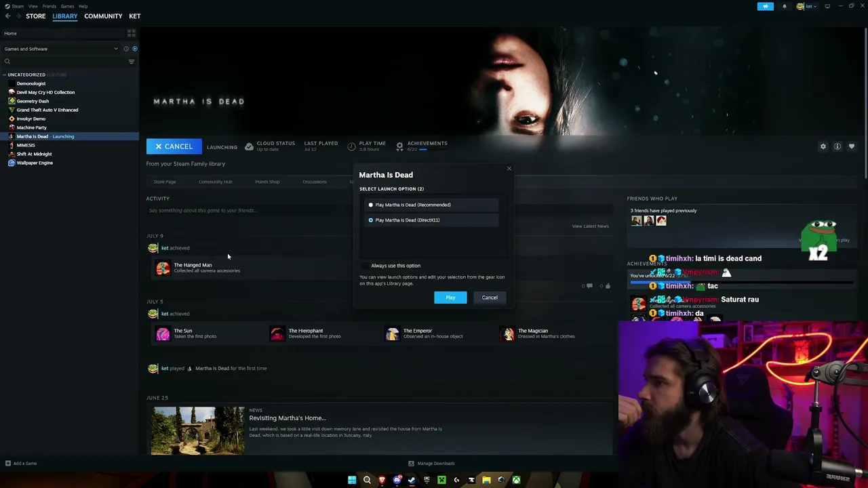Close the launch options dialog

point(509,168)
